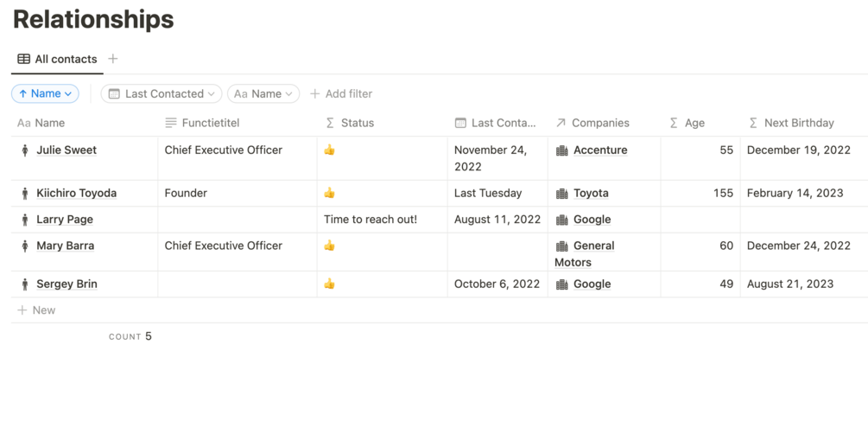868x428 pixels.
Task: Click the Next Birthday column header
Action: pyautogui.click(x=798, y=123)
